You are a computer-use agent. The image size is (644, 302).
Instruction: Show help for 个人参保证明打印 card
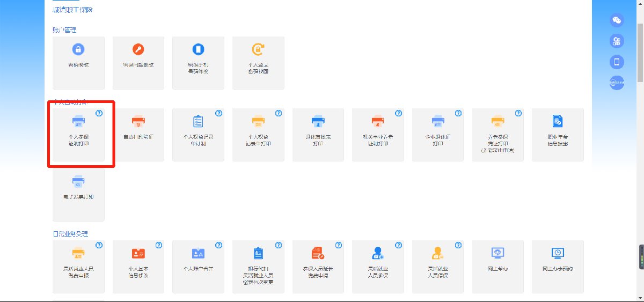(99, 113)
